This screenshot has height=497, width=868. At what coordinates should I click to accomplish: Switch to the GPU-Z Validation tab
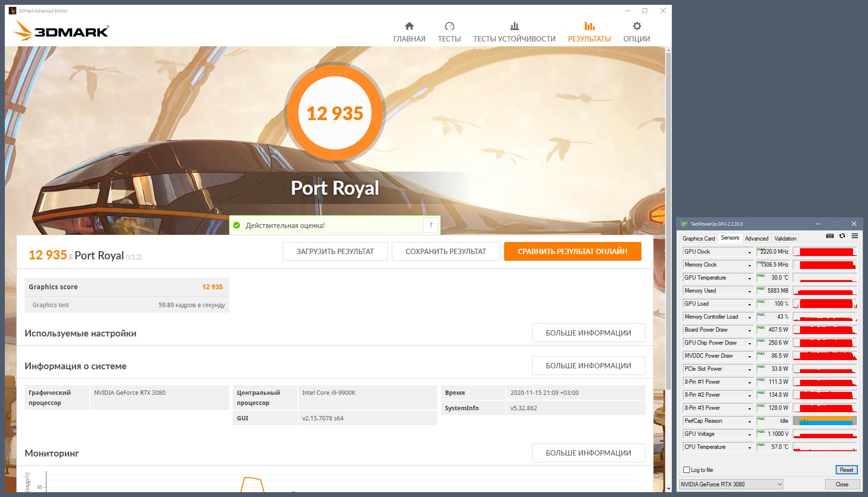click(785, 239)
